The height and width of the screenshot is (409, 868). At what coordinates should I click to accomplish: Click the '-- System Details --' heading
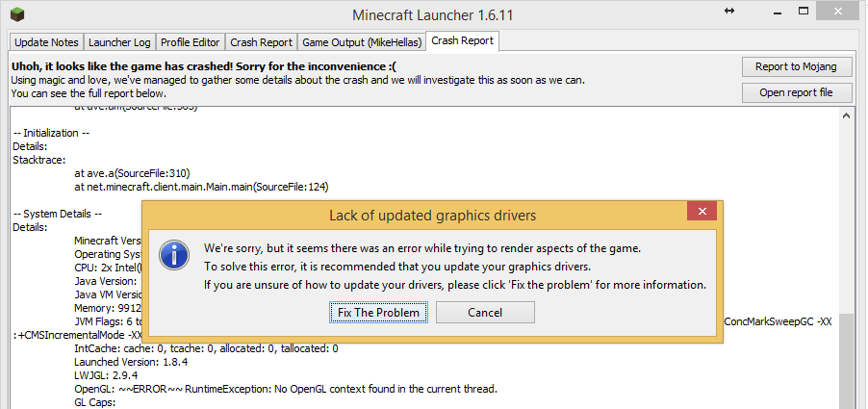point(58,215)
